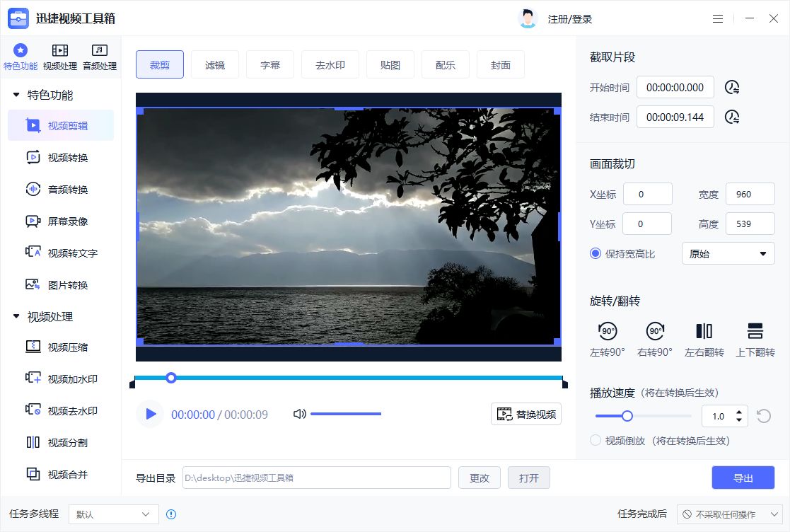Image resolution: width=790 pixels, height=532 pixels.
Task: Click the 宽度 input field
Action: tap(750, 194)
